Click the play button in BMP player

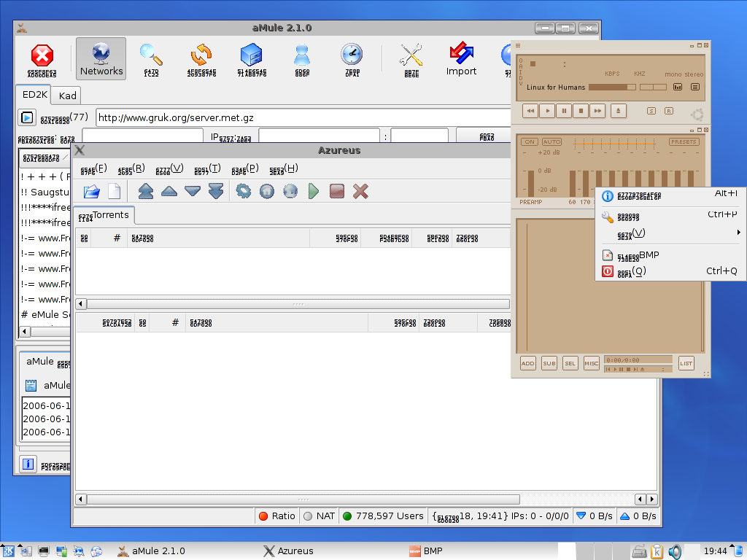click(x=547, y=111)
